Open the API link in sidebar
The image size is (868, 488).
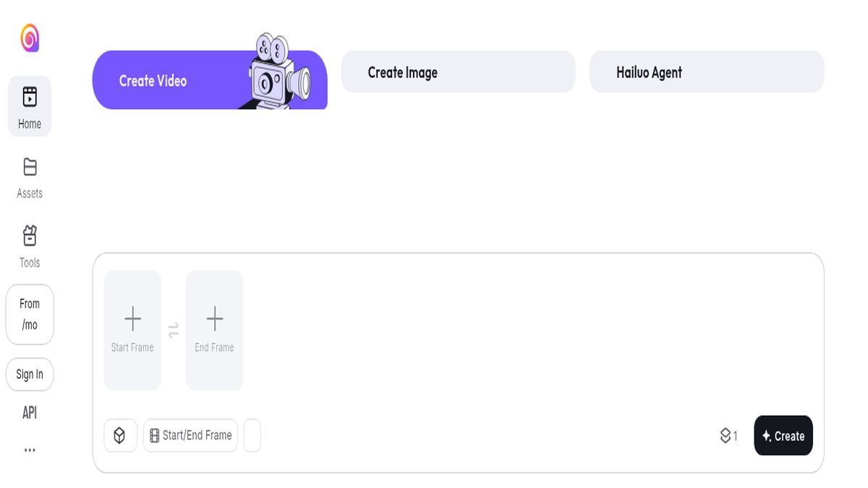[x=30, y=413]
